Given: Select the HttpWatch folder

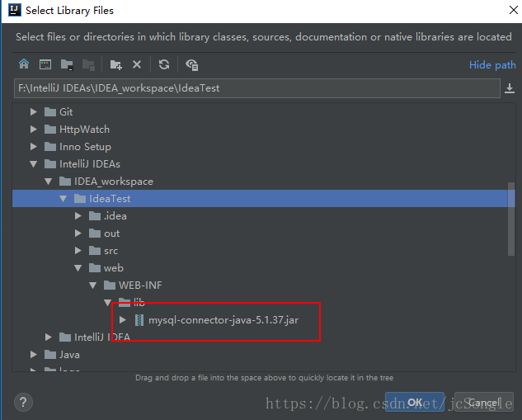Looking at the screenshot, I should coord(84,130).
